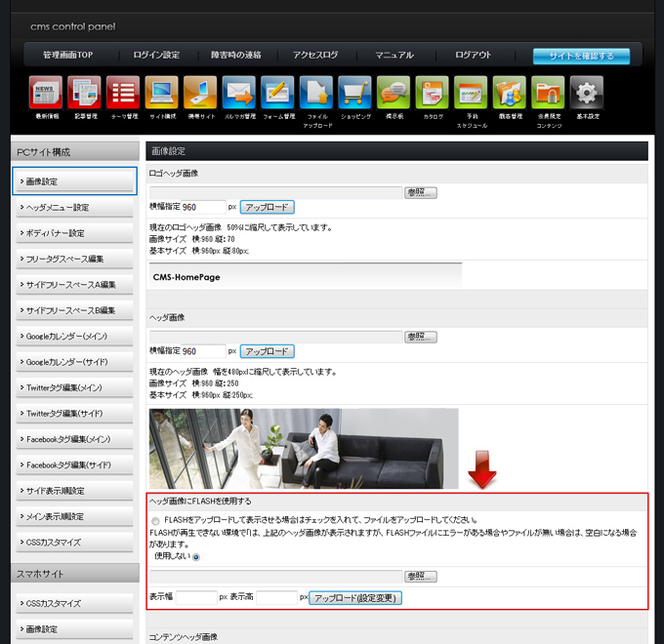Screen dimensions: 664x644
Task: Open the 顧客管理 customer management icon
Action: [509, 94]
